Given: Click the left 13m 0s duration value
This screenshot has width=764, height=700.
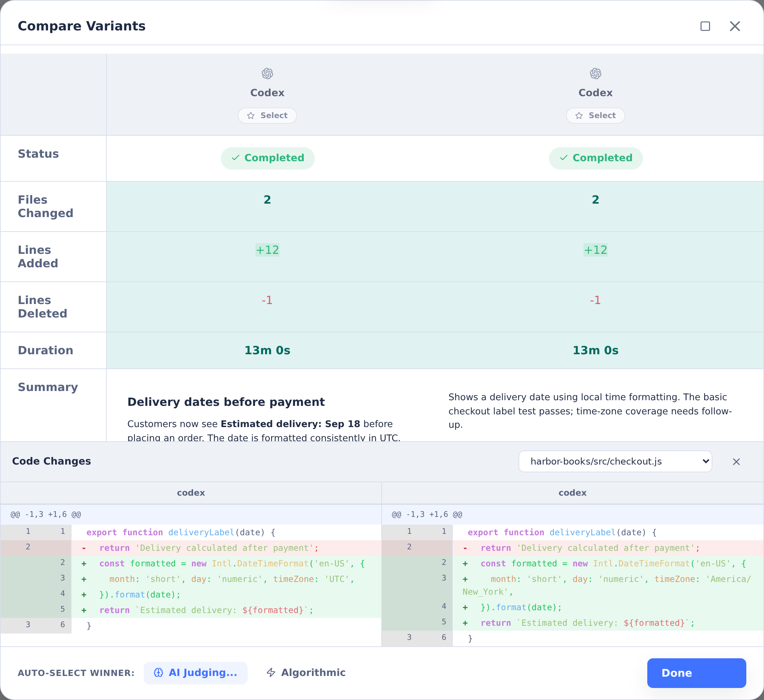Looking at the screenshot, I should (267, 350).
